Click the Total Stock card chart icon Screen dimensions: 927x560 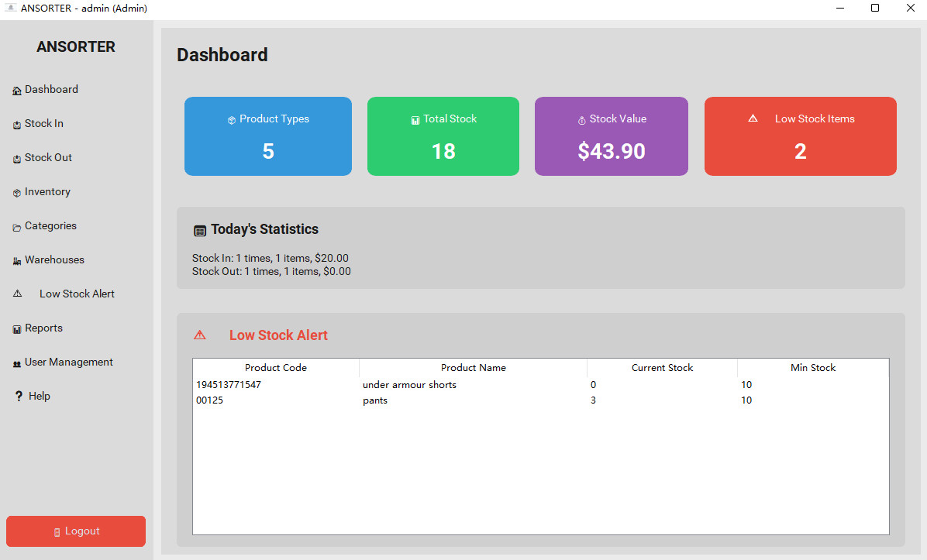tap(415, 120)
